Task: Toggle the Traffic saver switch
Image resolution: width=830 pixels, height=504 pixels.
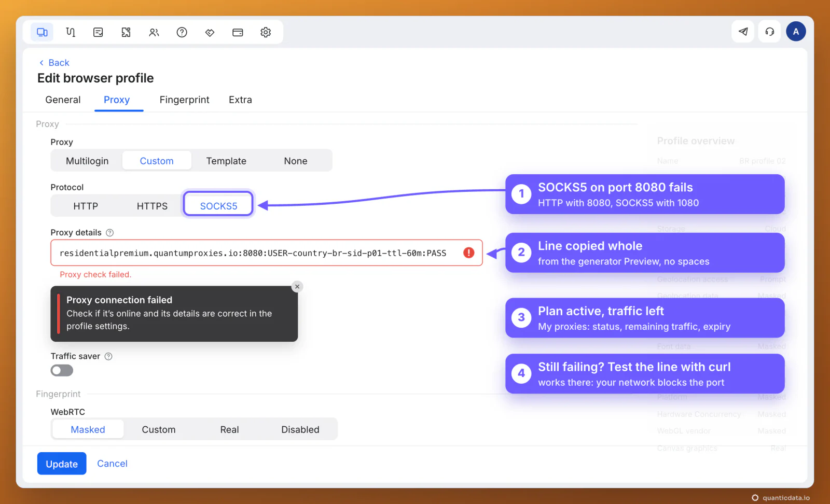Action: (62, 371)
